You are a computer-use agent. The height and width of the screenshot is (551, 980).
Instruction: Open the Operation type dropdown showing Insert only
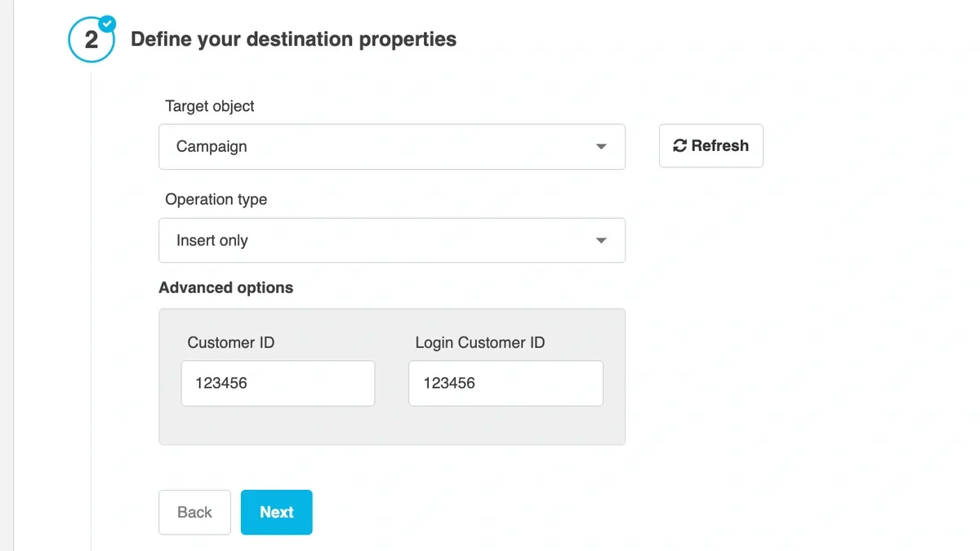392,240
